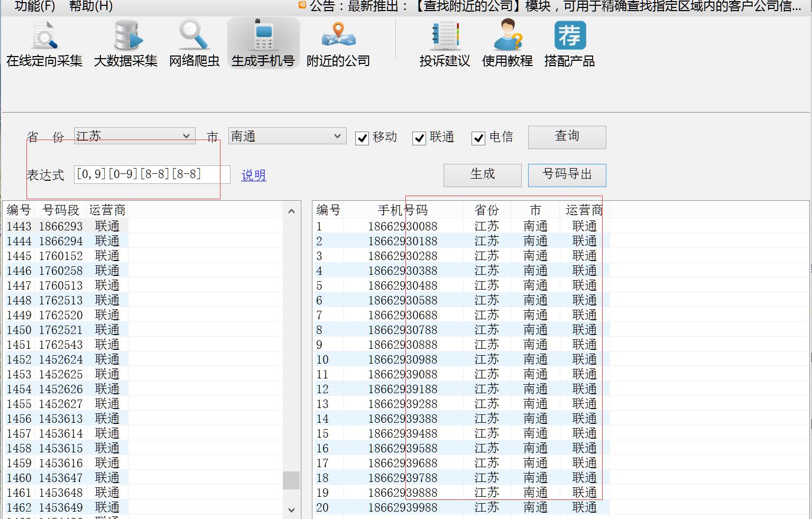The height and width of the screenshot is (519, 812).
Task: Toggle the 电信 carrier checkbox
Action: 478,138
